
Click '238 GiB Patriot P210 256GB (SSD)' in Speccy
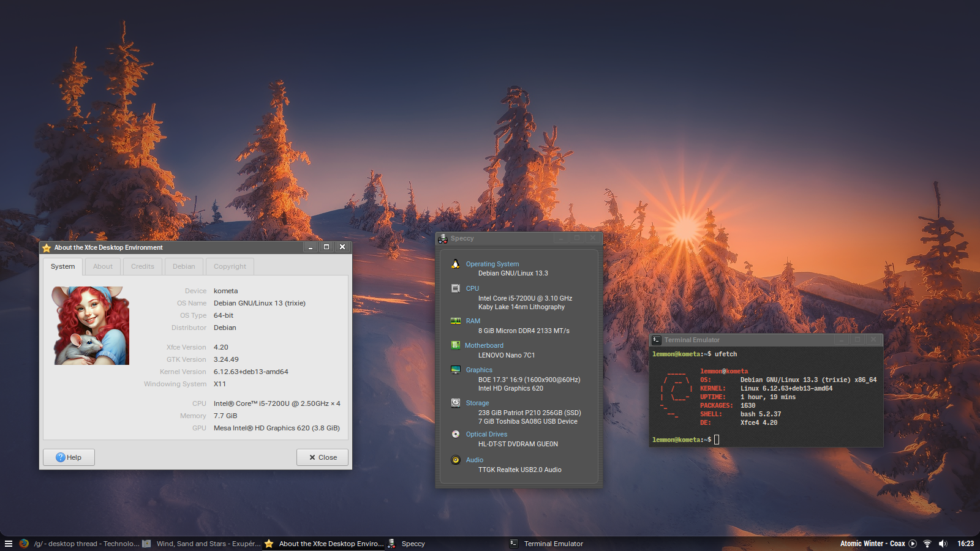[x=530, y=413]
